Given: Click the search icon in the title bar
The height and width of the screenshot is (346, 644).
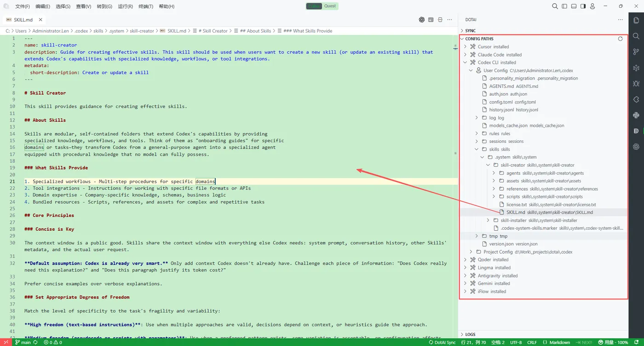Looking at the screenshot, I should 555,6.
